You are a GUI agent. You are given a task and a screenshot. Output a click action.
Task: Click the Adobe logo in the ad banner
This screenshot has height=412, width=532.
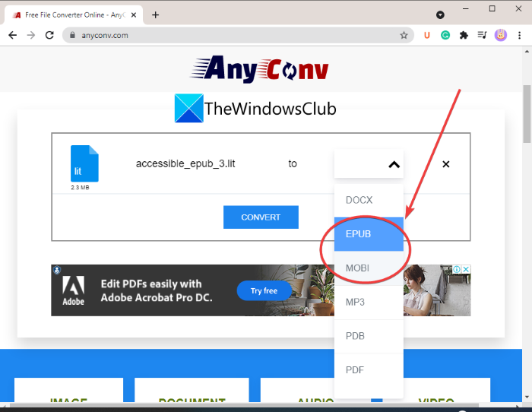pos(73,290)
